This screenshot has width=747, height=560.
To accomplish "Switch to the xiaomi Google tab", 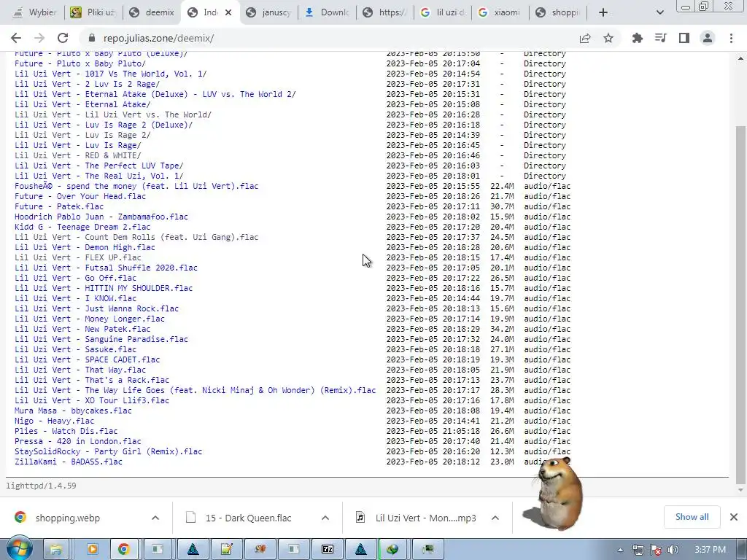I will (500, 12).
